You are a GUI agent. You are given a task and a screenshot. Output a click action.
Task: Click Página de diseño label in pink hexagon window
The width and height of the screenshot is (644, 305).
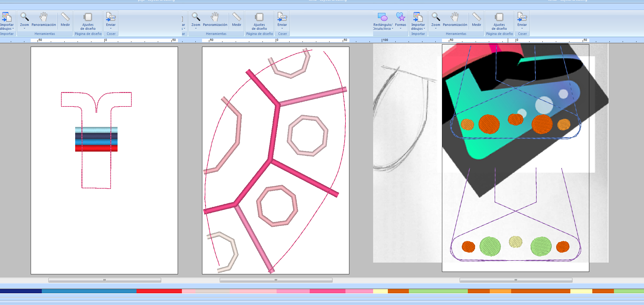(259, 34)
